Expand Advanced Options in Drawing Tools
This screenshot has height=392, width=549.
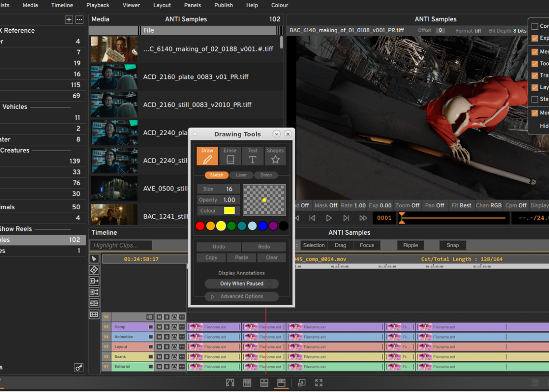242,296
